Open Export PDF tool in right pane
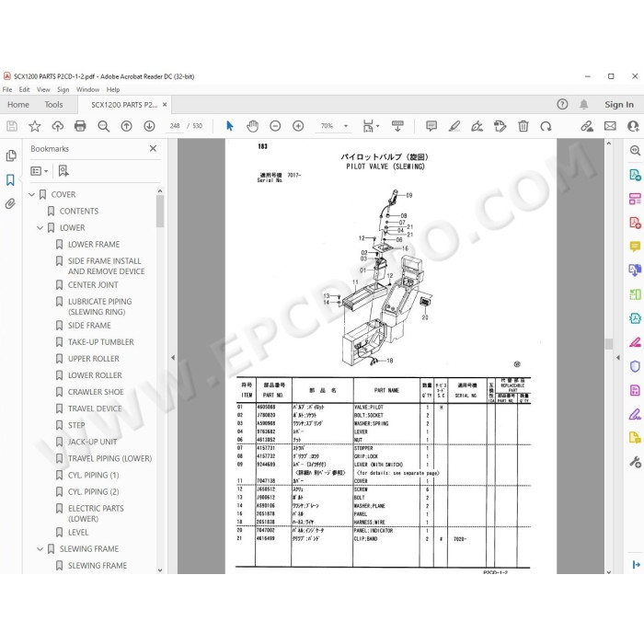Viewport: 644px width, 644px height. coord(635,175)
